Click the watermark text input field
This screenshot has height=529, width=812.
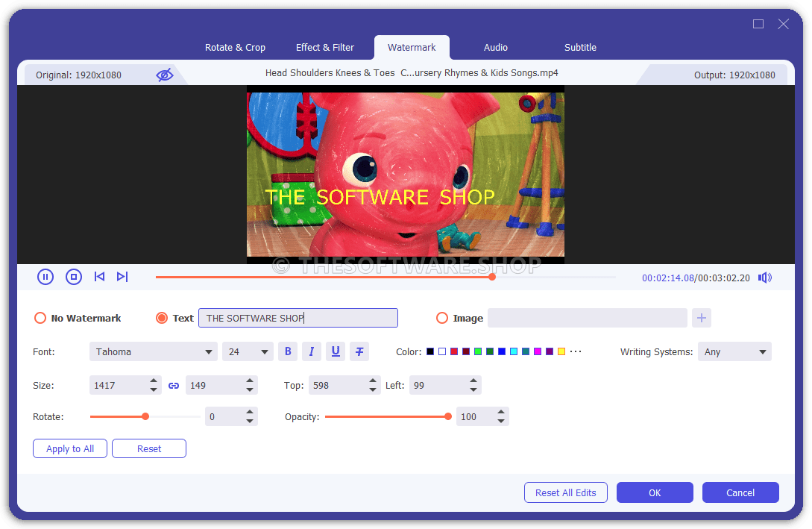pos(298,318)
